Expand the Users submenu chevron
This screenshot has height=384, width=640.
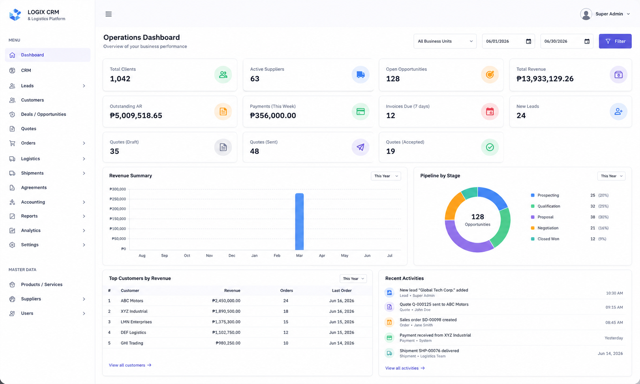tap(84, 313)
